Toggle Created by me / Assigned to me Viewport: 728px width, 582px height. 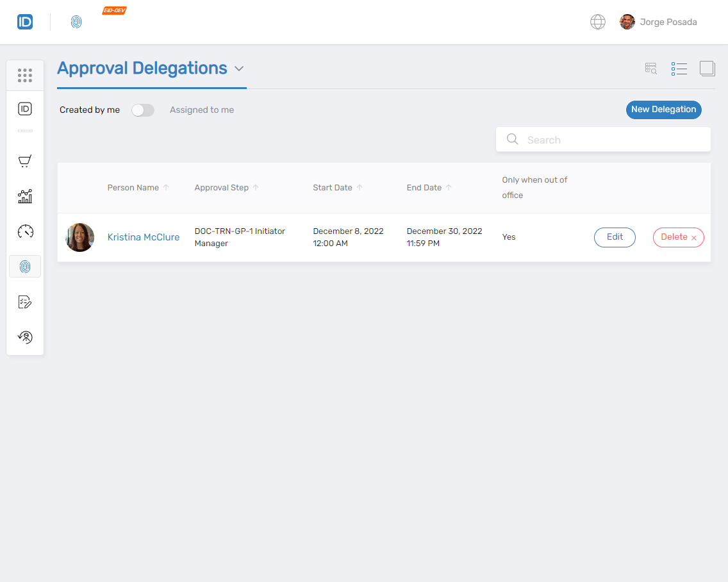(x=143, y=110)
